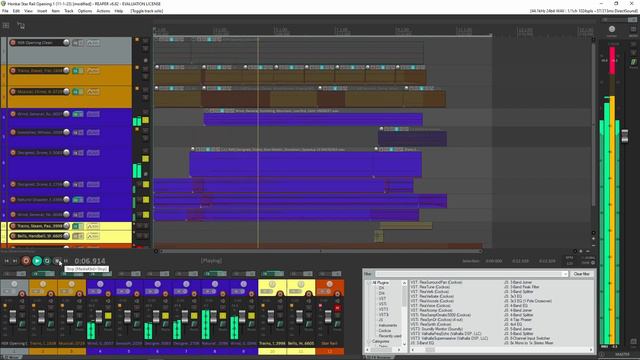Image resolution: width=640 pixels, height=360 pixels.
Task: Go to project start with transport button
Action: pos(7,261)
